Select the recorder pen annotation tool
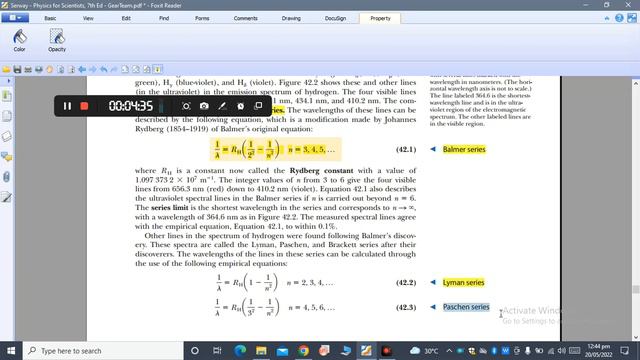Viewport: 640px width, 360px height. 222,106
